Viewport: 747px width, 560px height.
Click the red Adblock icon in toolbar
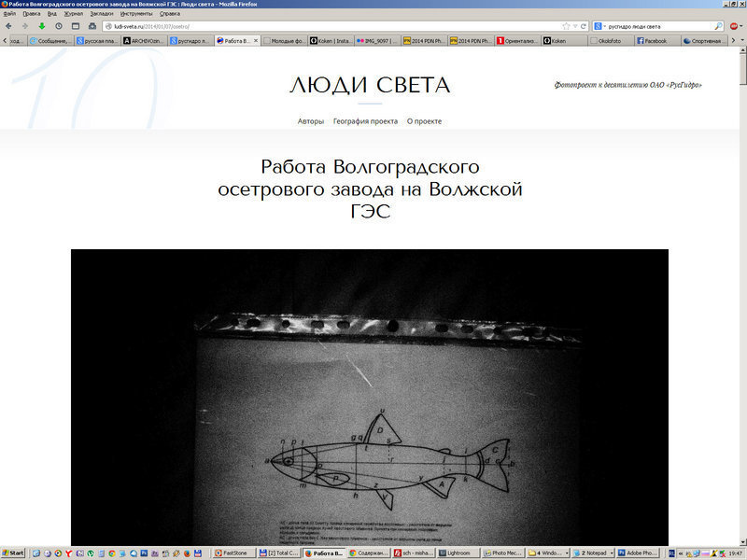coord(732,26)
